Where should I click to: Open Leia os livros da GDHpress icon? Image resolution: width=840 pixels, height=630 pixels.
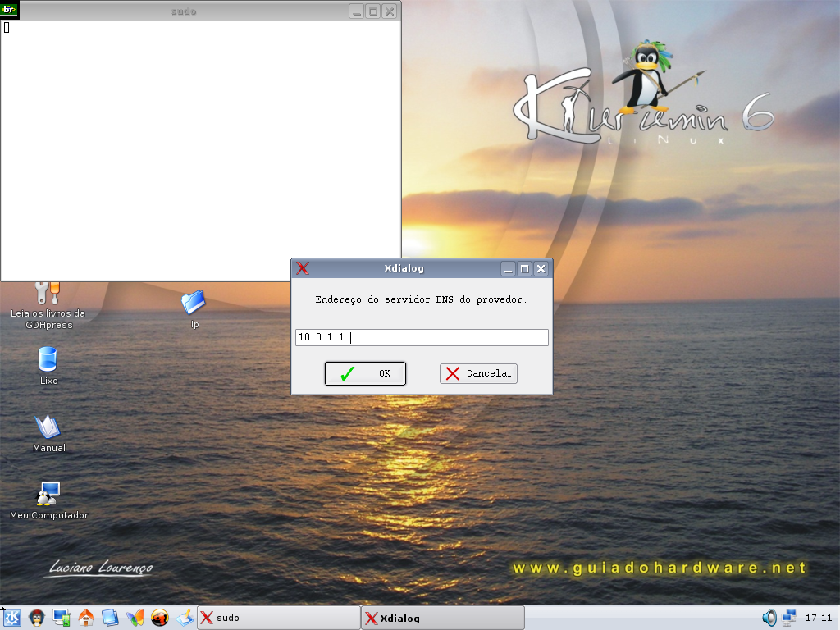click(x=48, y=306)
